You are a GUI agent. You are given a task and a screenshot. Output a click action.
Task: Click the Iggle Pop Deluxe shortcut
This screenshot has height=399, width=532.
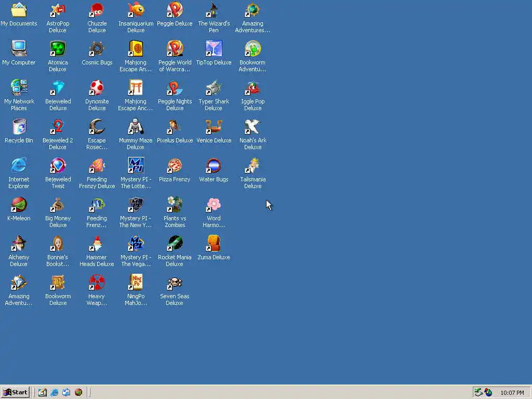[x=253, y=87]
